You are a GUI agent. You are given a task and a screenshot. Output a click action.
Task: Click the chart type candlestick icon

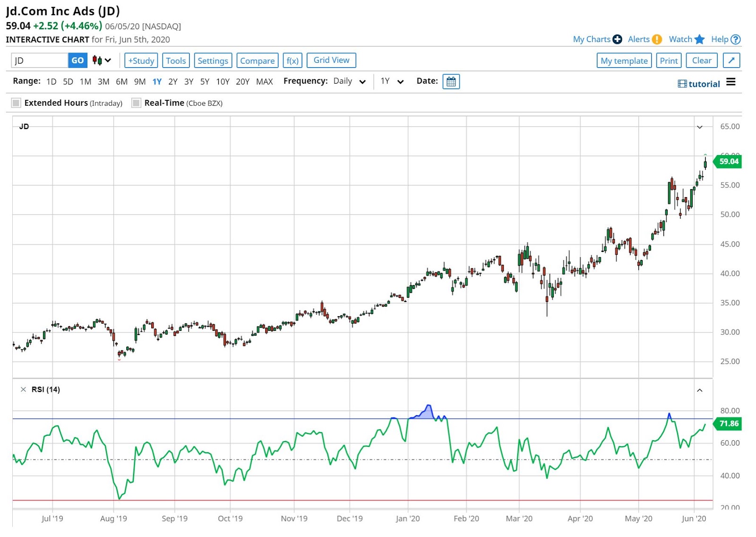pyautogui.click(x=97, y=61)
